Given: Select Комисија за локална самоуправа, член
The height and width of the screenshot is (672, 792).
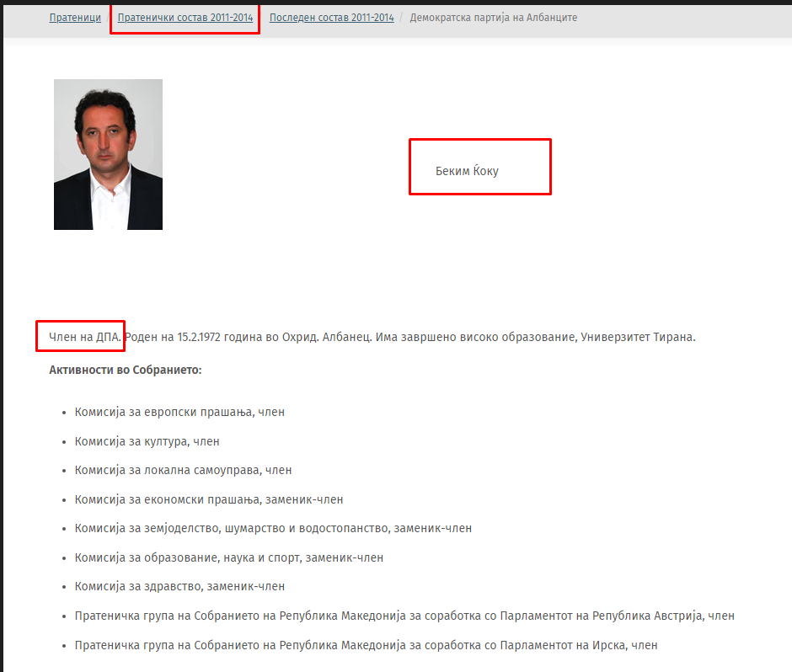Looking at the screenshot, I should 184,470.
